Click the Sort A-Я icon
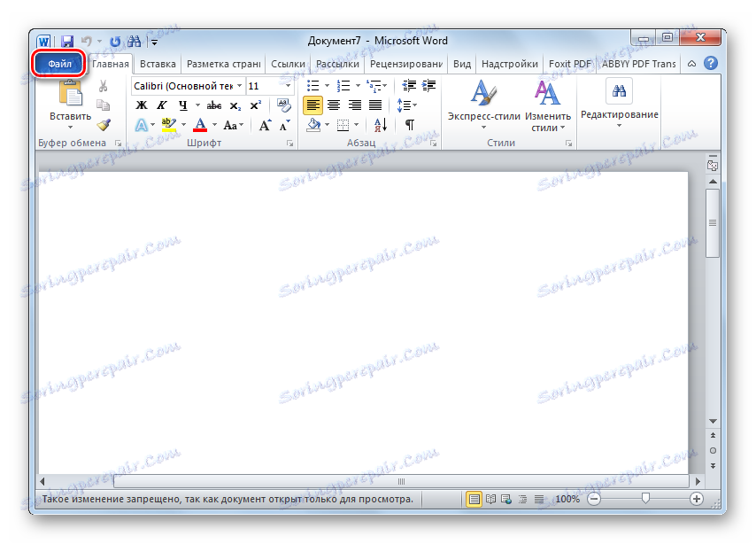Image resolution: width=756 pixels, height=544 pixels. tap(381, 125)
